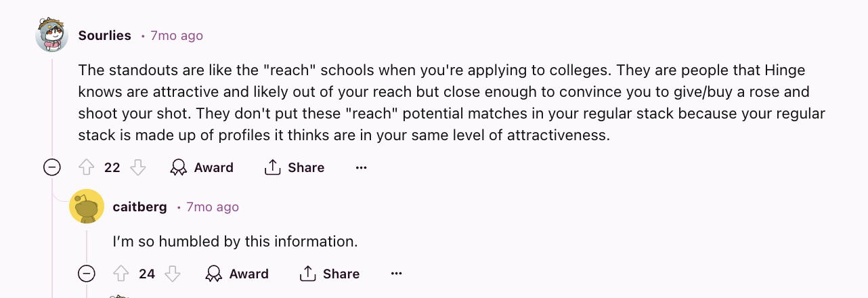This screenshot has height=298, width=868.
Task: Click the Award label under Sourlies' comment
Action: pyautogui.click(x=214, y=167)
